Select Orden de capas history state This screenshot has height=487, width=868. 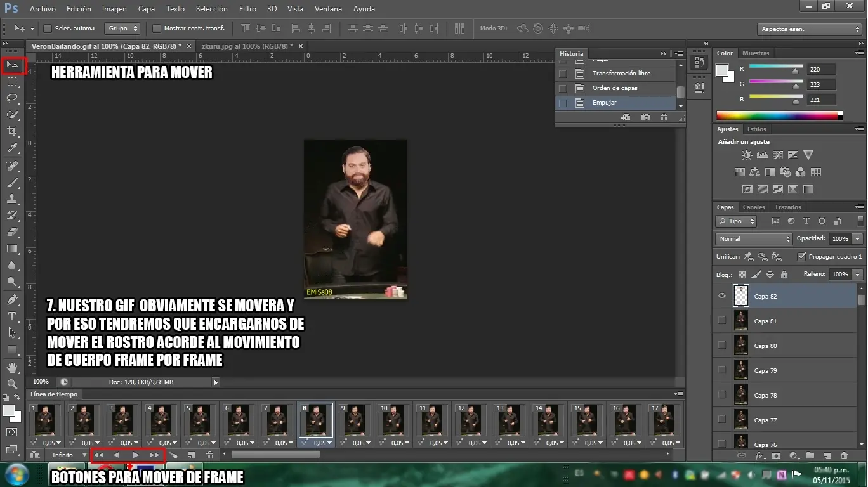coord(615,88)
